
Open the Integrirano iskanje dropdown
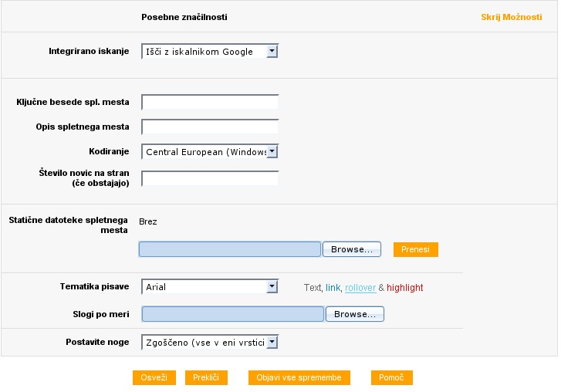(x=210, y=52)
